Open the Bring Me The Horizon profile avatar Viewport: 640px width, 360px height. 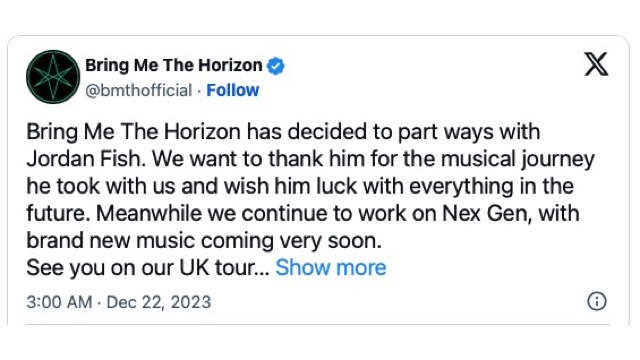pos(53,77)
